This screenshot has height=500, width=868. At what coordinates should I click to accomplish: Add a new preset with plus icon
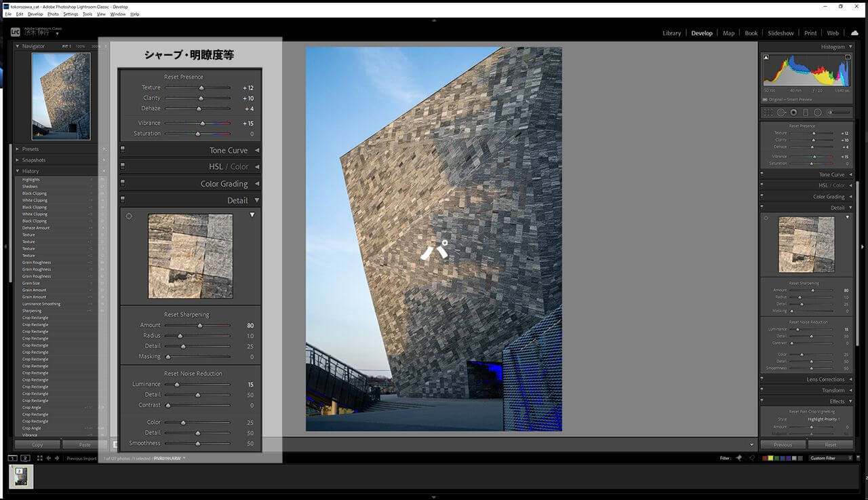pos(104,149)
